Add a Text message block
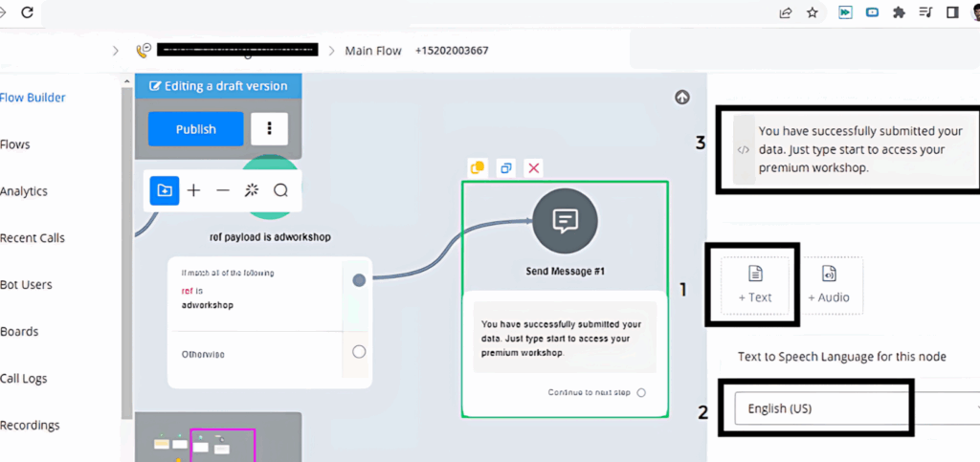The width and height of the screenshot is (980, 462). click(x=754, y=284)
